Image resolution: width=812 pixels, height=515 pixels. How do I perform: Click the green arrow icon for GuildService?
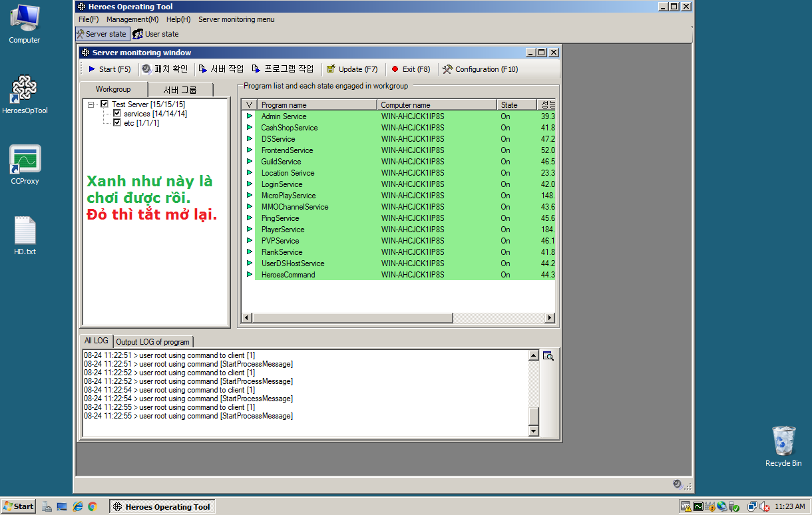point(250,161)
